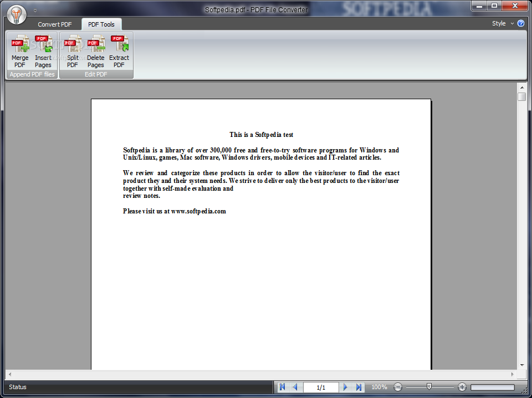Click the vertical scrollbar up arrow

(x=522, y=88)
